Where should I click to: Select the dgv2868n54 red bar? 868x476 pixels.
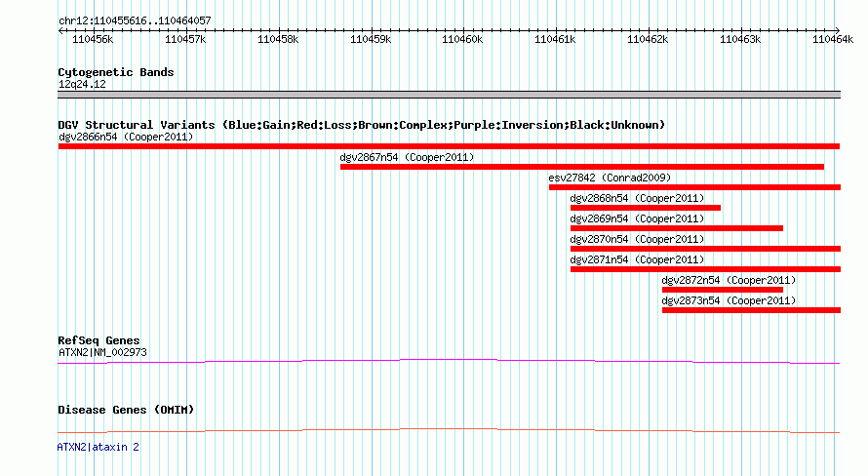[x=646, y=208]
